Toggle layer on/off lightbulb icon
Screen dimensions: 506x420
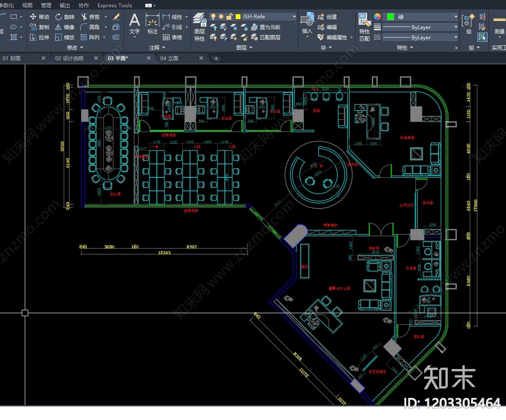213,17
